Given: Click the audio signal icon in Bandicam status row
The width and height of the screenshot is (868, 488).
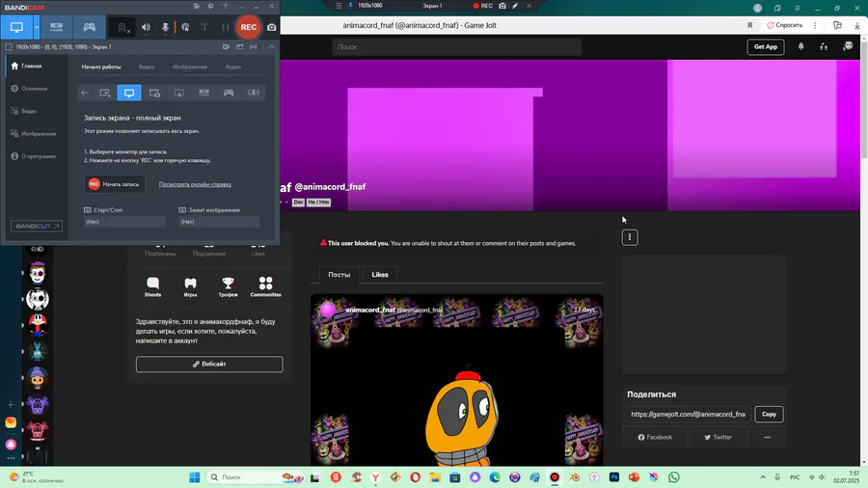Looking at the screenshot, I should (254, 47).
